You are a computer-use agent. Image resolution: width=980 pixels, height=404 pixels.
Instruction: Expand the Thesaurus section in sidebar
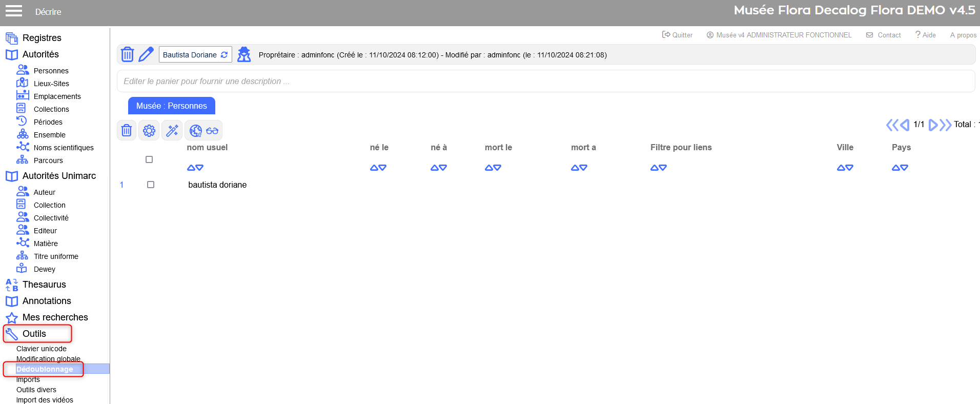44,285
